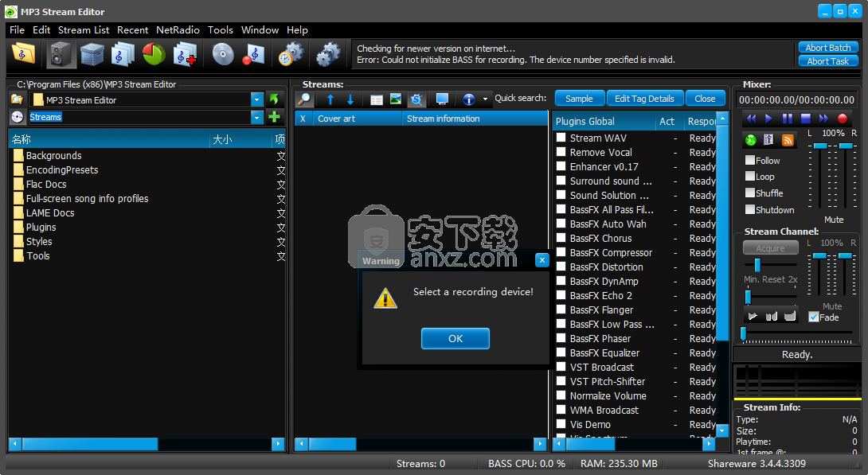Click the list view icon in Streams toolbar

click(x=377, y=99)
